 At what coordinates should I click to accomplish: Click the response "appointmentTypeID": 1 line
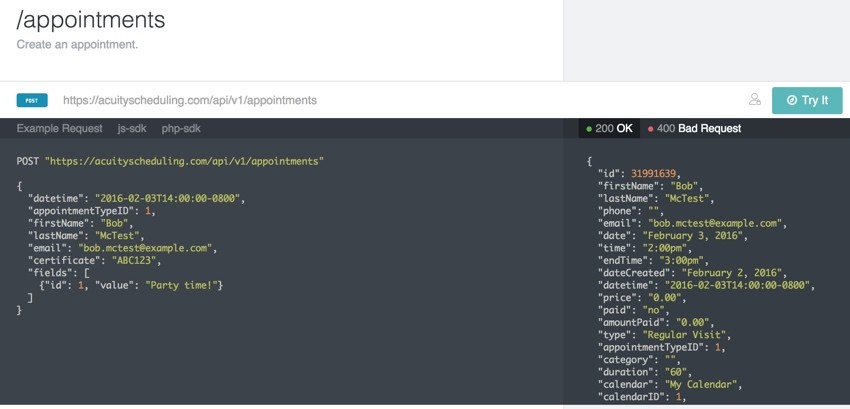661,347
